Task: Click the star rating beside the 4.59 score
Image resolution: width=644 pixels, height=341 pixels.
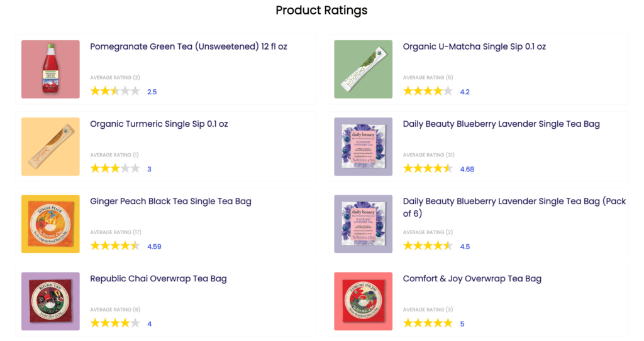Action: [x=115, y=246]
